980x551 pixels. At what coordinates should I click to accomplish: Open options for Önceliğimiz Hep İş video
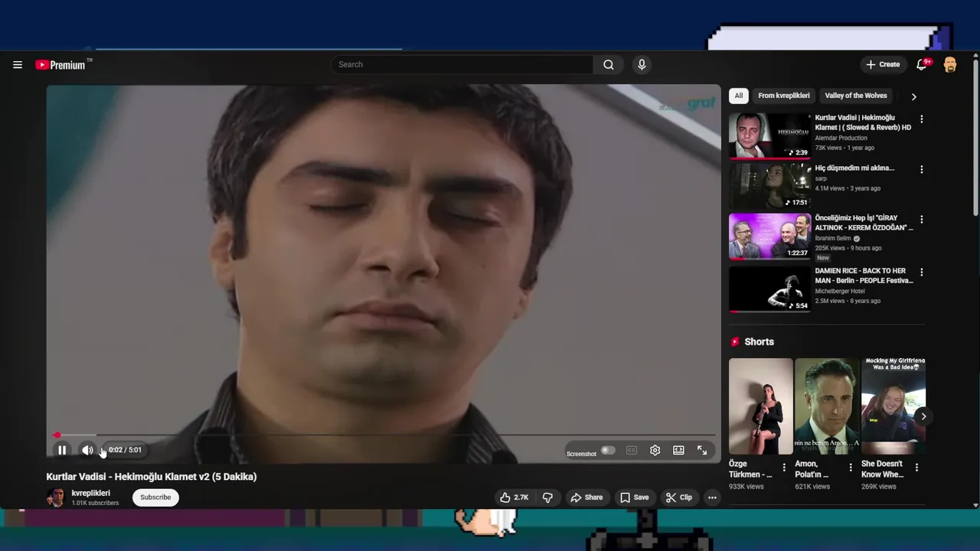click(921, 220)
